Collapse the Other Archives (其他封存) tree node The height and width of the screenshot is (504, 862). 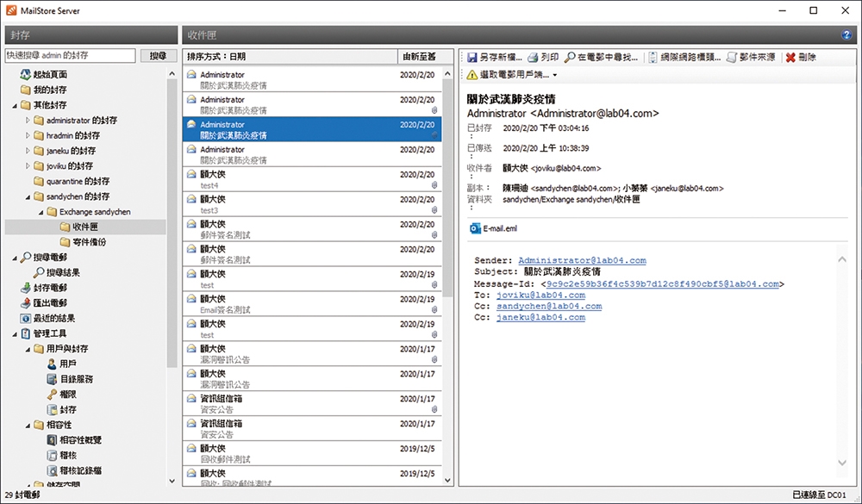click(15, 105)
